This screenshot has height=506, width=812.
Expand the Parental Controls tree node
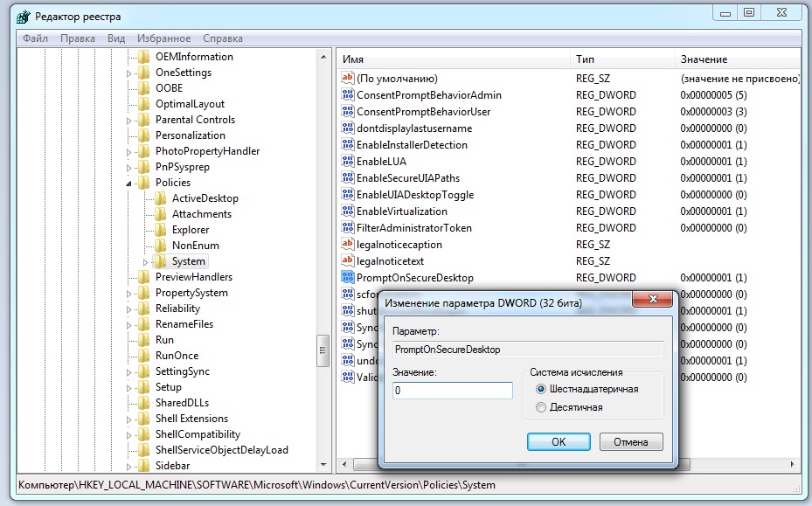click(x=129, y=120)
